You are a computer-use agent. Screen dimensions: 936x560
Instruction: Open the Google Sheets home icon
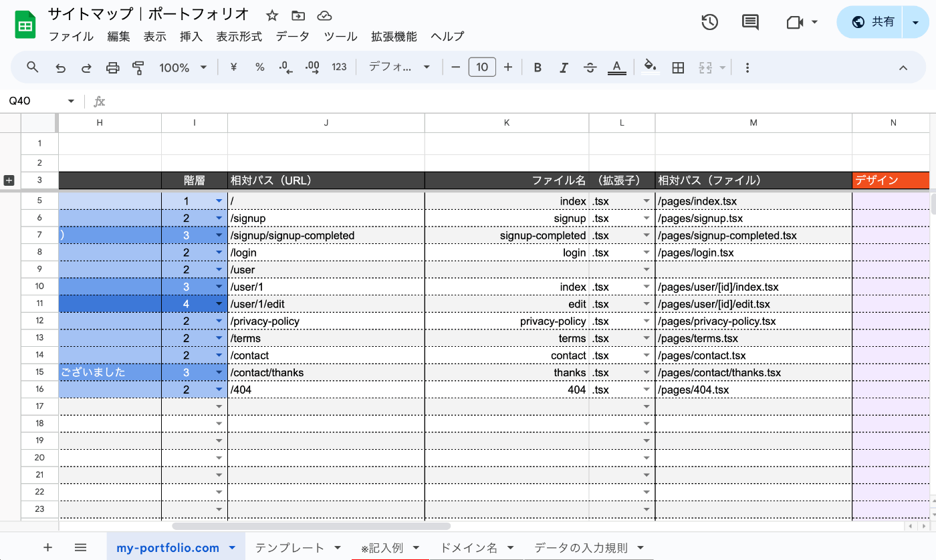click(x=25, y=25)
